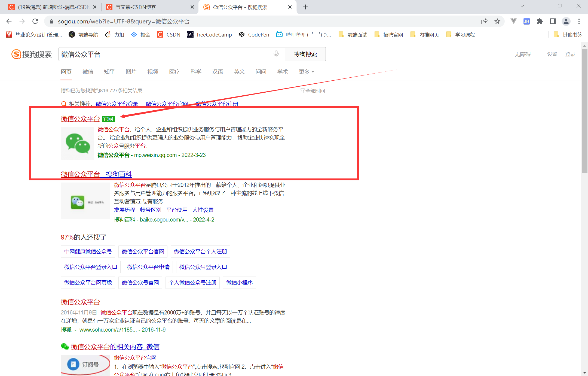Expand the 其他书签 folder
The image size is (588, 376).
tap(568, 35)
